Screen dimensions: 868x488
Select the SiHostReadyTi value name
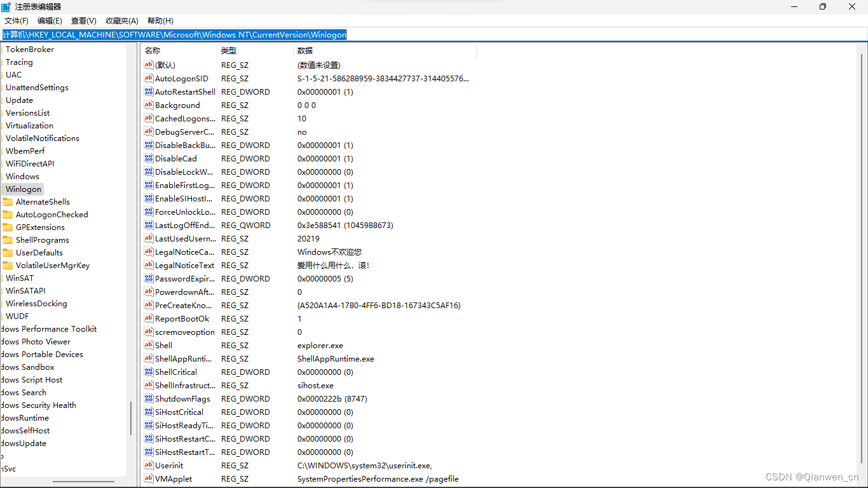coord(185,426)
